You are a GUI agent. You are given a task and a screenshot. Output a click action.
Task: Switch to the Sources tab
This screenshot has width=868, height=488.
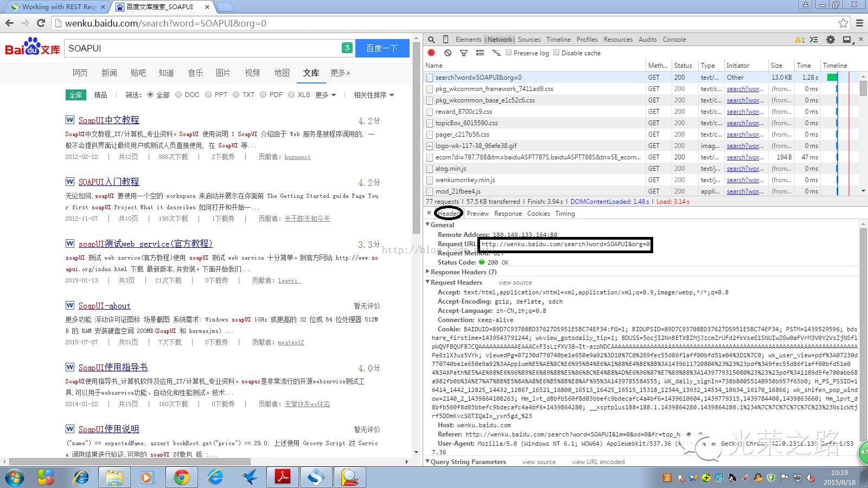[x=529, y=40]
